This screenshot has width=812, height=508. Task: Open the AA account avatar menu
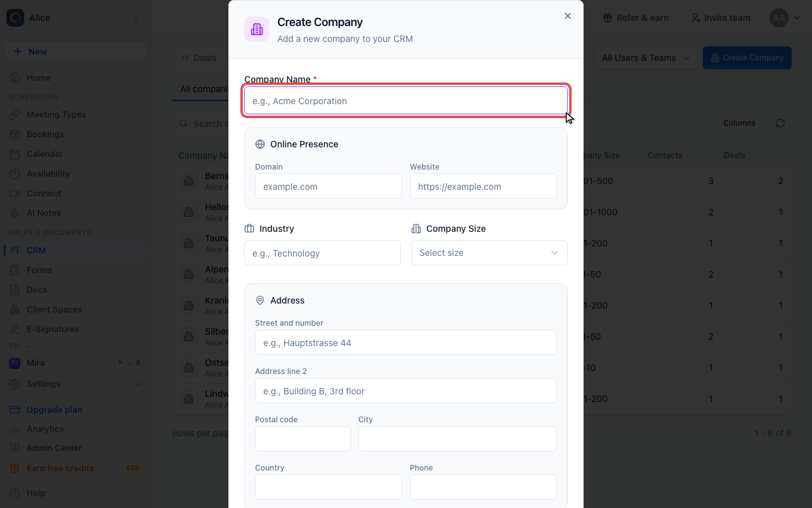point(785,18)
